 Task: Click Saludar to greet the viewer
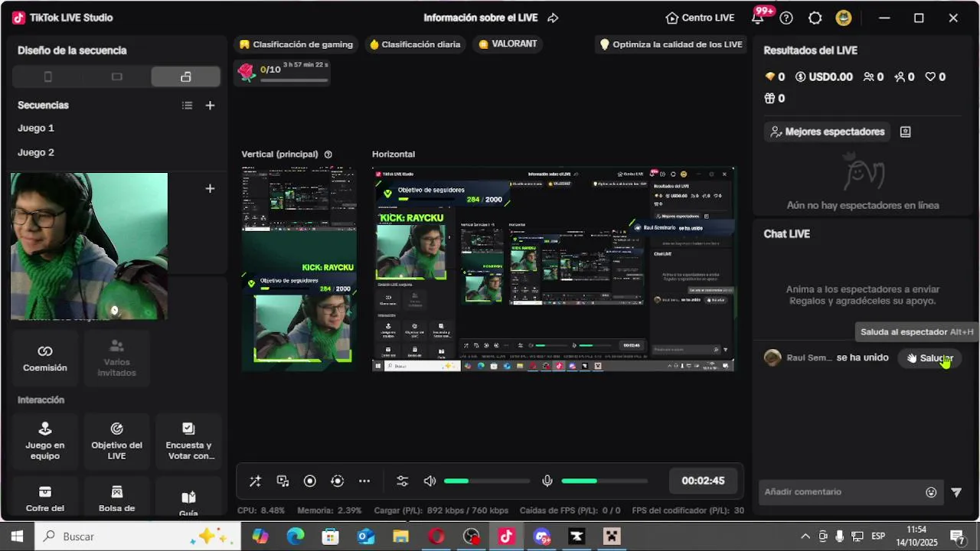(x=930, y=358)
